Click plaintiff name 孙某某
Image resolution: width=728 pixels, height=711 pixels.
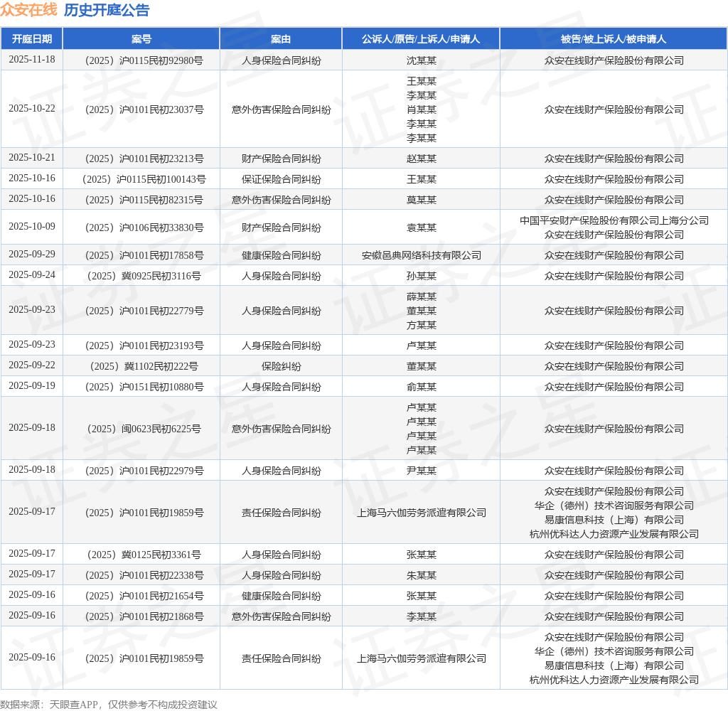coord(421,276)
